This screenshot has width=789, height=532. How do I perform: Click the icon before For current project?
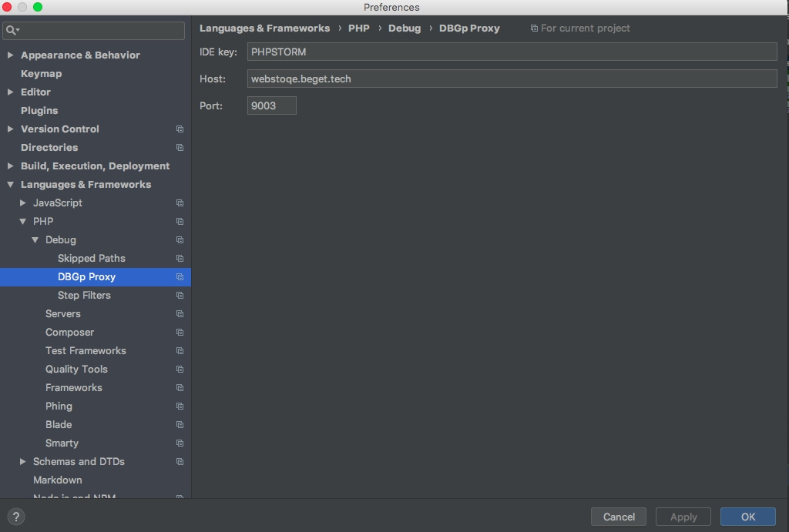[x=534, y=28]
